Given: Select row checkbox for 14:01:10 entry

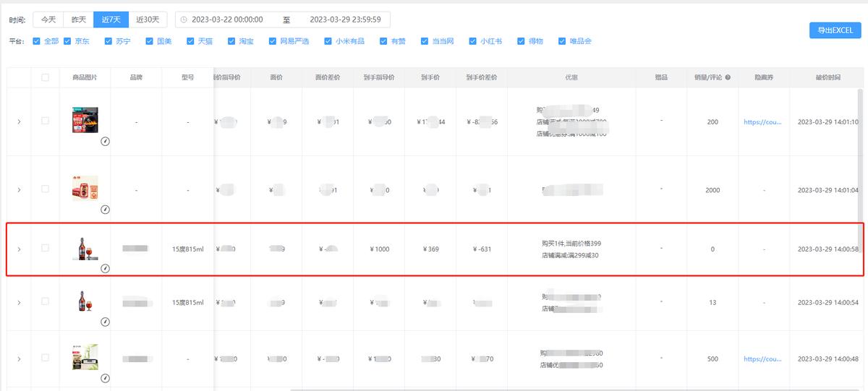Looking at the screenshot, I should pos(46,121).
